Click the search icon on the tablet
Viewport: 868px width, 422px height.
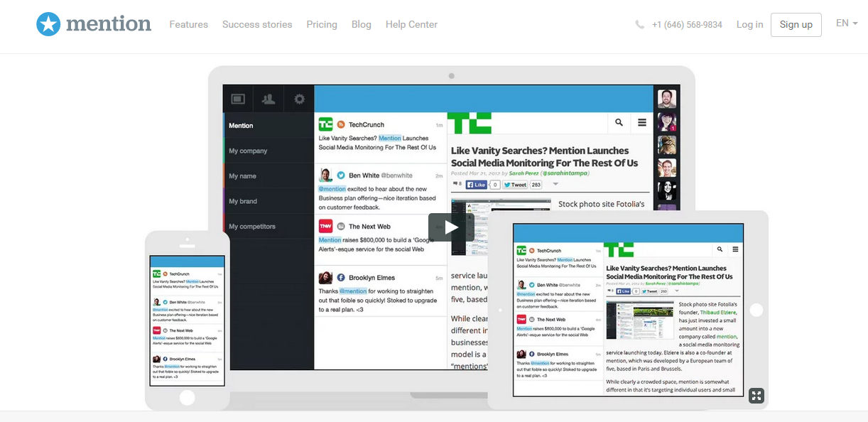click(720, 249)
